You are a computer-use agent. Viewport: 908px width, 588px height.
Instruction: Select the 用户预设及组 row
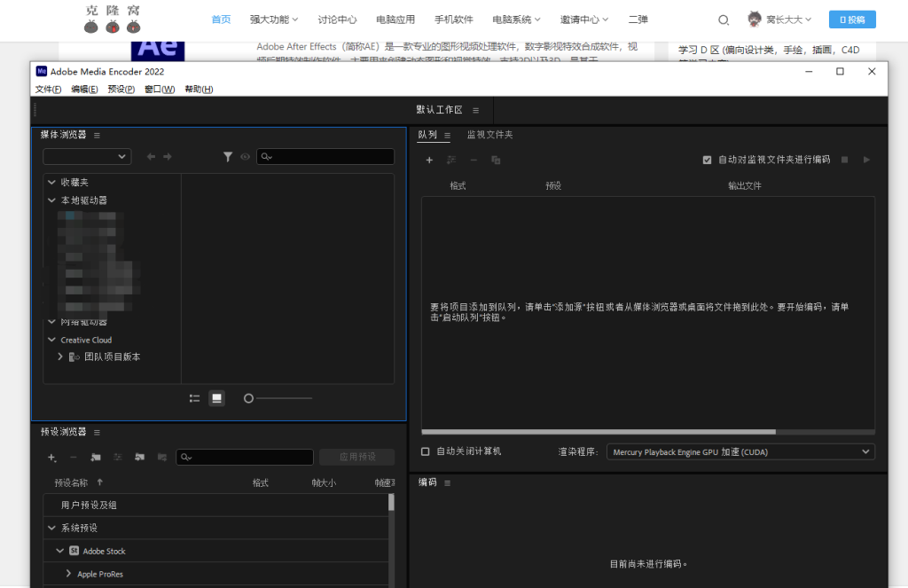[215, 506]
